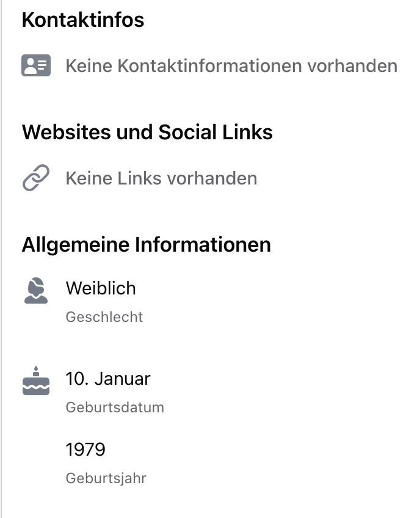Select the Kontaktinfos heading

pos(83,20)
